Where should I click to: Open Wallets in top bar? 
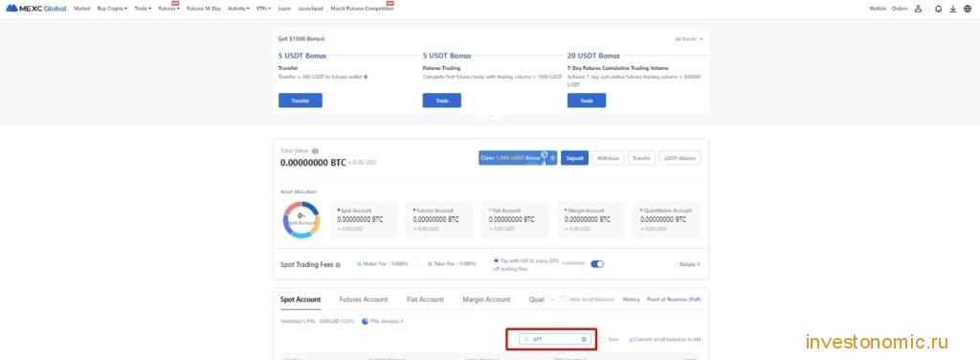point(878,9)
